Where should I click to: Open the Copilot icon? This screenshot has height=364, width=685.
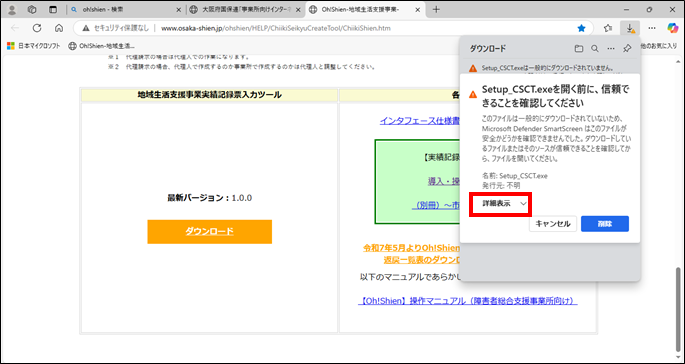pyautogui.click(x=672, y=28)
